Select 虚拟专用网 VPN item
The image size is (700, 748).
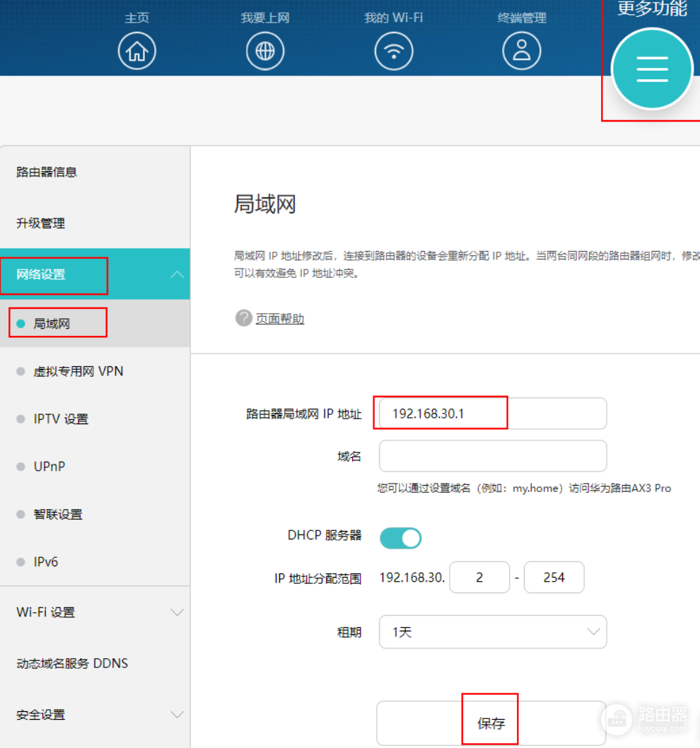[78, 371]
